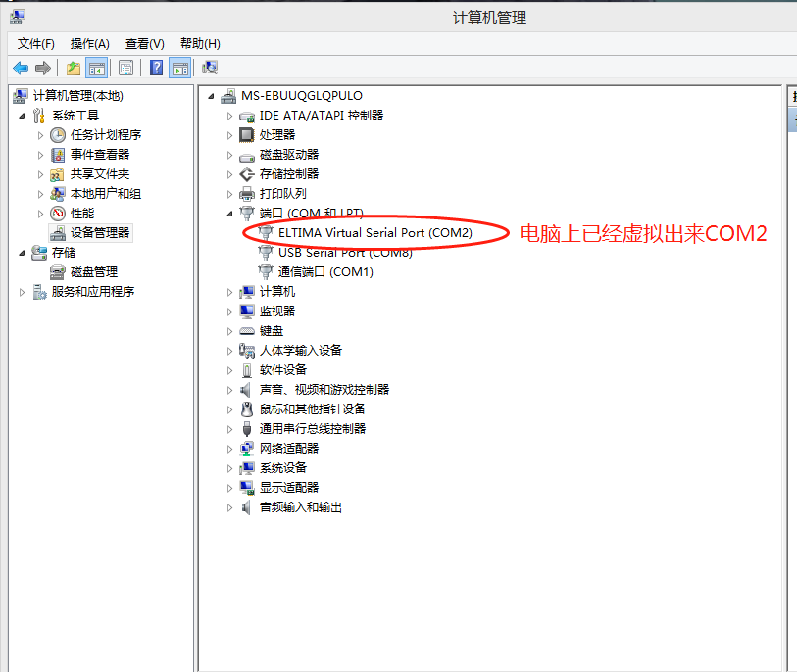797x672 pixels.
Task: Open the 操作(A) menu
Action: (88, 43)
